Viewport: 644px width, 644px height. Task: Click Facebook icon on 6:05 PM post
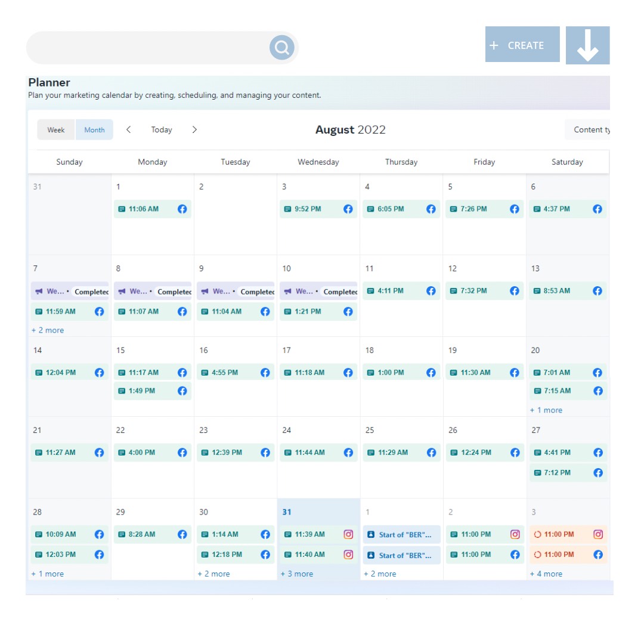(x=431, y=209)
